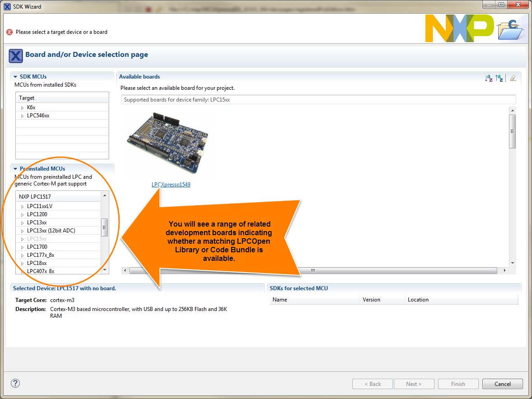Open the help question mark icon
This screenshot has height=399, width=532.
15,383
